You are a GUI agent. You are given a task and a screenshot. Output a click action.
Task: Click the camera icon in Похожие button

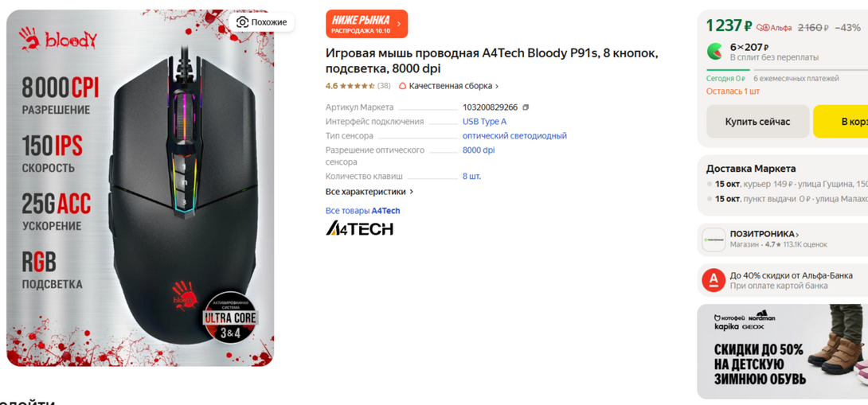242,22
